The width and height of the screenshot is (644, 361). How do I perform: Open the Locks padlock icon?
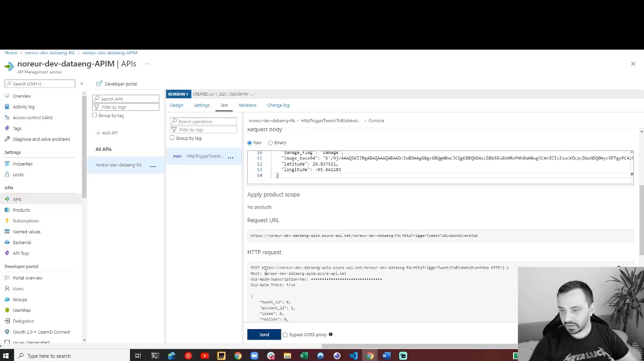[x=7, y=175]
